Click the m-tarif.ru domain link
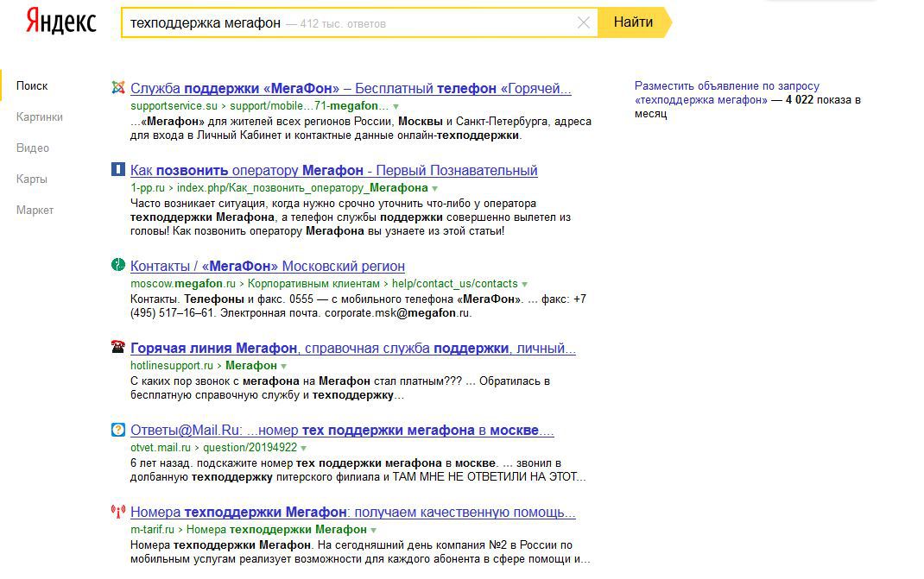 [x=152, y=529]
